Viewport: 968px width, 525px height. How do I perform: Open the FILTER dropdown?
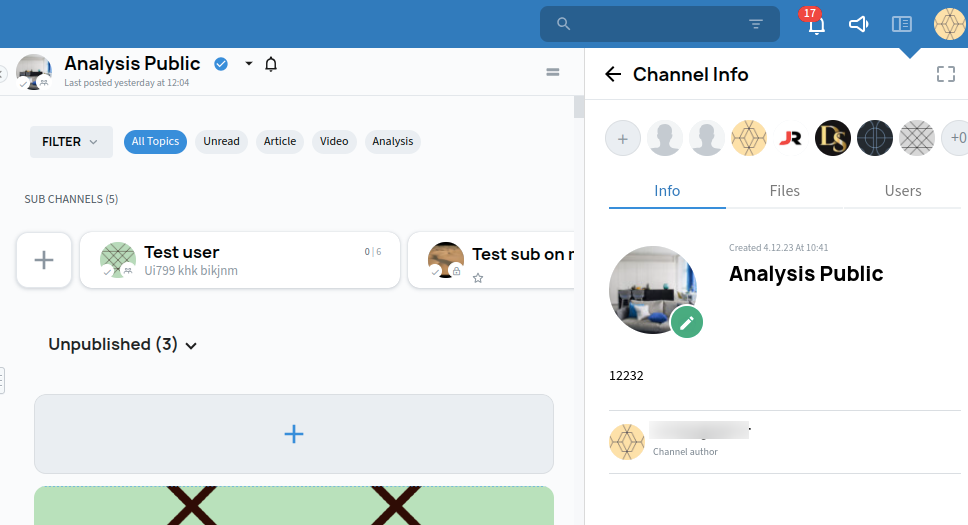pos(70,142)
